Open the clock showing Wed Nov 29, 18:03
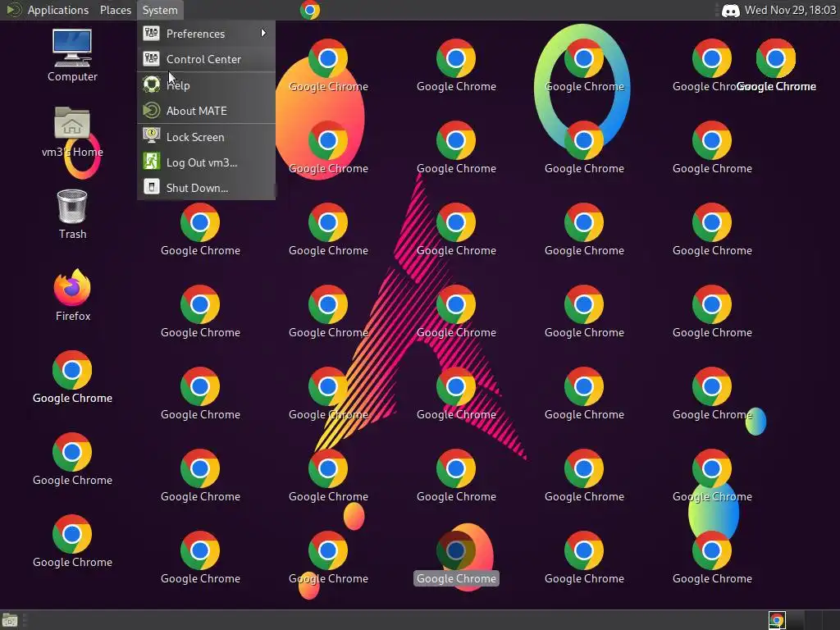840x630 pixels. (x=790, y=10)
